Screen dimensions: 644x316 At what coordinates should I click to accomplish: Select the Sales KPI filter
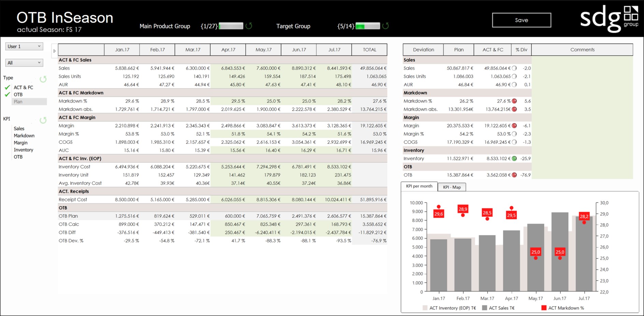19,129
